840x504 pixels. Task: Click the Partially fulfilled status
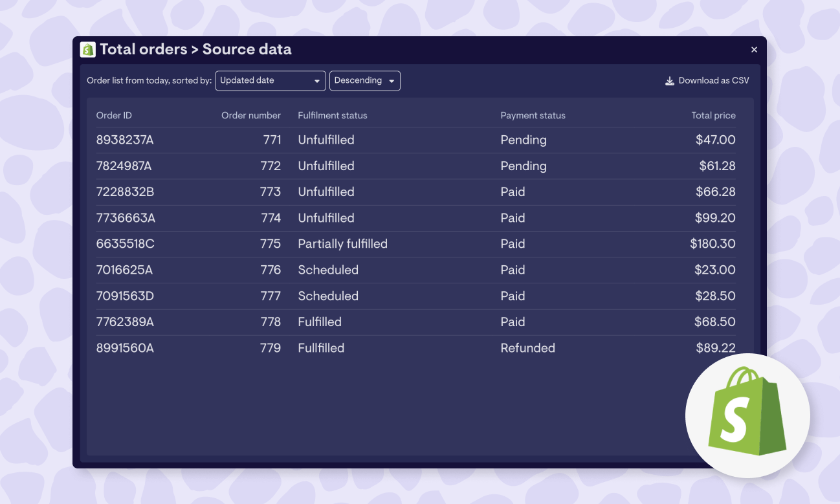[x=342, y=244]
